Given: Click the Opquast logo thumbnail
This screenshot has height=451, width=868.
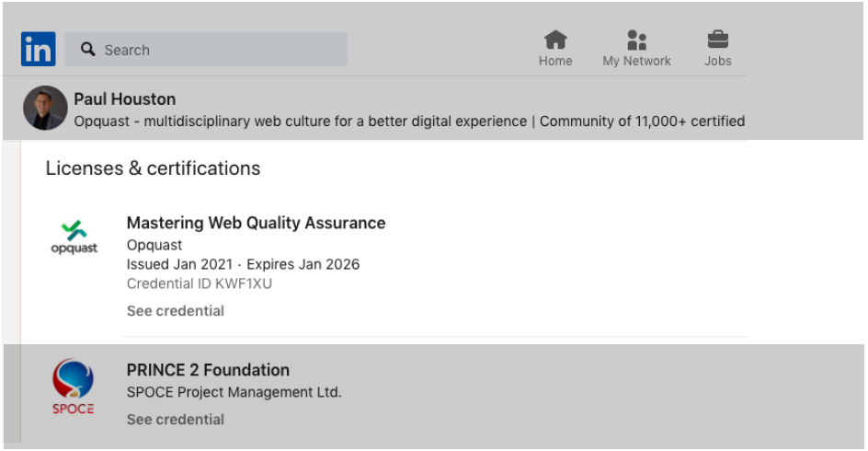Looking at the screenshot, I should tap(74, 237).
